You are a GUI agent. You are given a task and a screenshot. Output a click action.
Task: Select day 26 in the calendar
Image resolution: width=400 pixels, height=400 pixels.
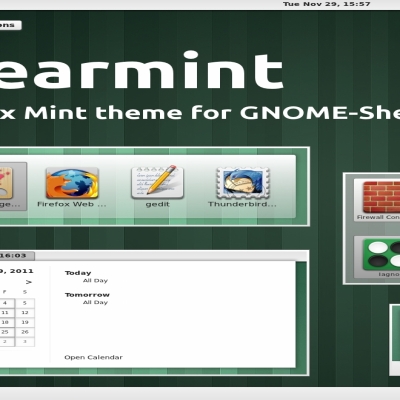25,332
